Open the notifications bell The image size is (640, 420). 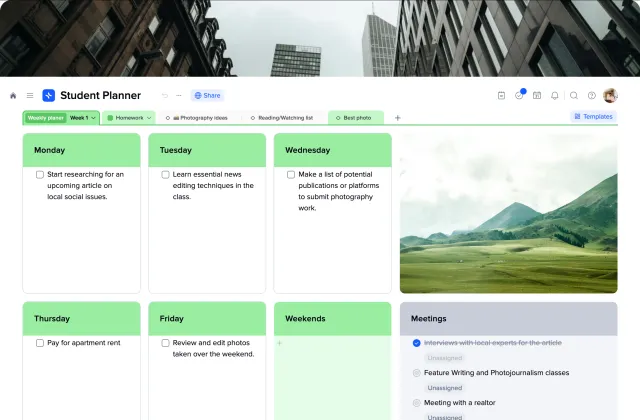[x=555, y=96]
